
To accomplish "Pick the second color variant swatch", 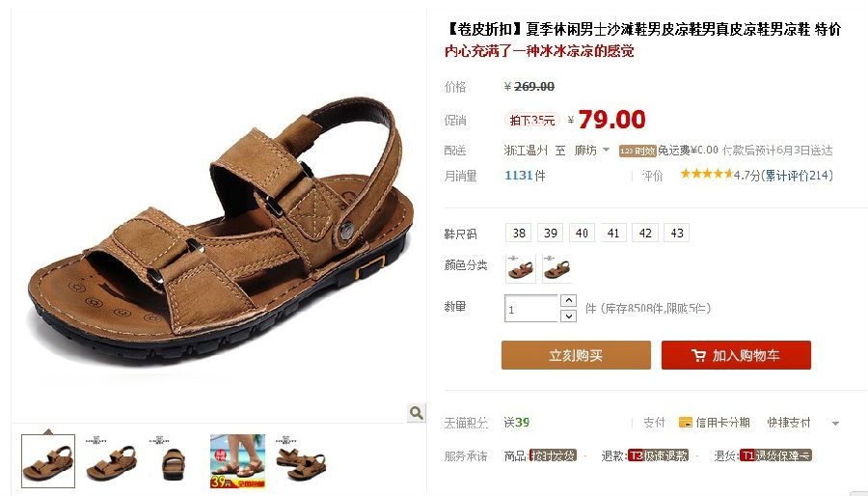I will click(x=556, y=268).
